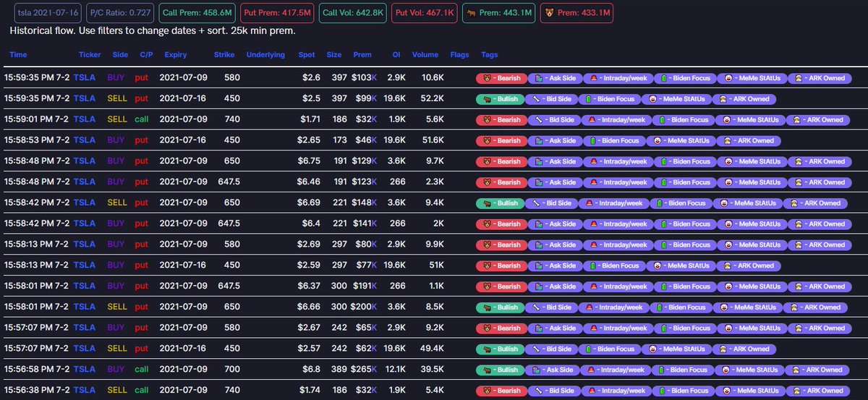Sort by the Side column header
The image size is (868, 400).
[120, 55]
